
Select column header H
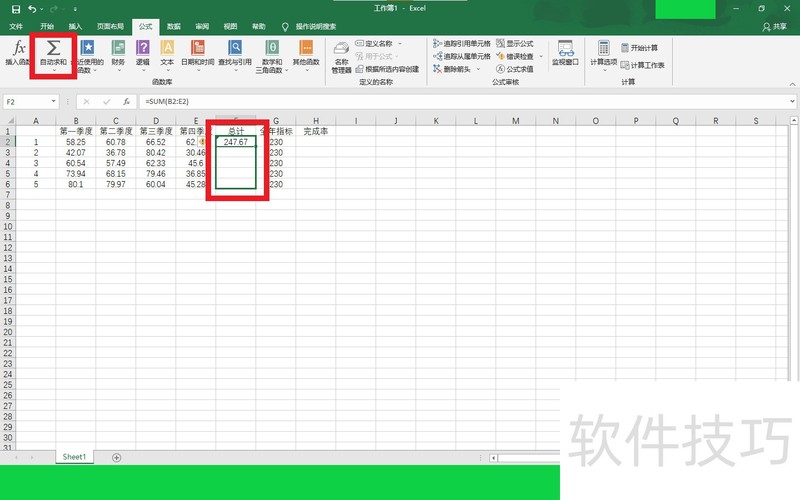tap(316, 121)
